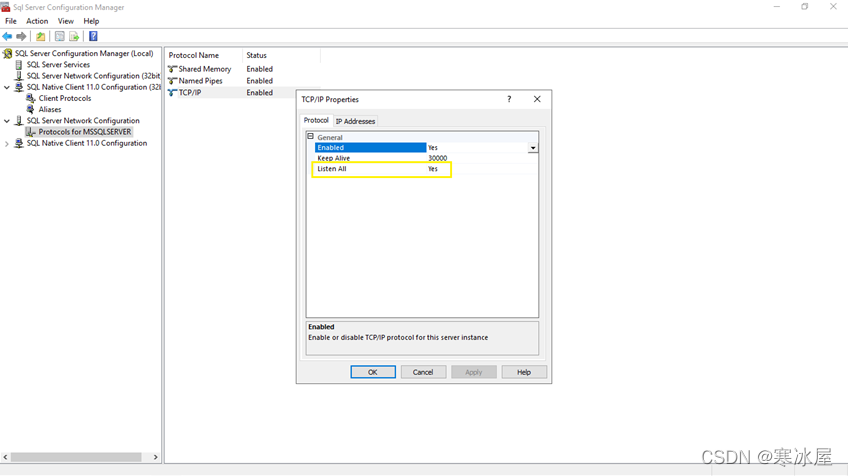This screenshot has width=848, height=476.
Task: Click the Named Pipes protocol icon
Action: [x=173, y=81]
